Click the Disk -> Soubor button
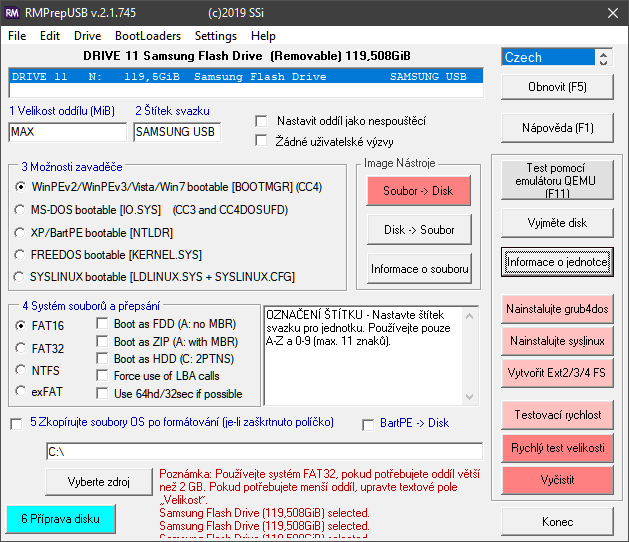 pos(419,230)
